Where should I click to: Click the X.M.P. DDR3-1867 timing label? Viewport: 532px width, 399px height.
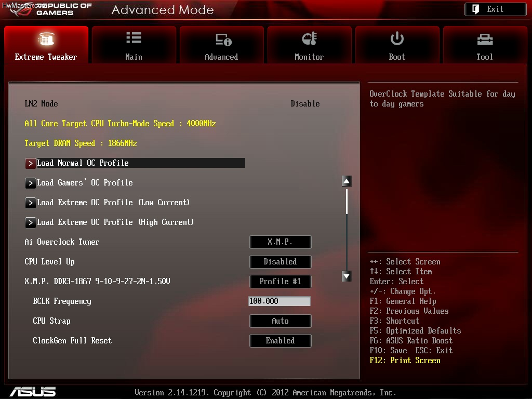point(97,281)
